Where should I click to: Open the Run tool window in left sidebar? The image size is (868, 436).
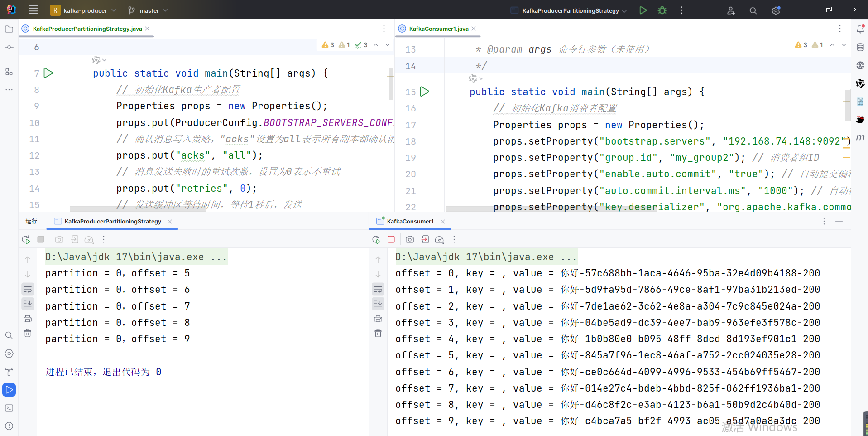click(9, 390)
